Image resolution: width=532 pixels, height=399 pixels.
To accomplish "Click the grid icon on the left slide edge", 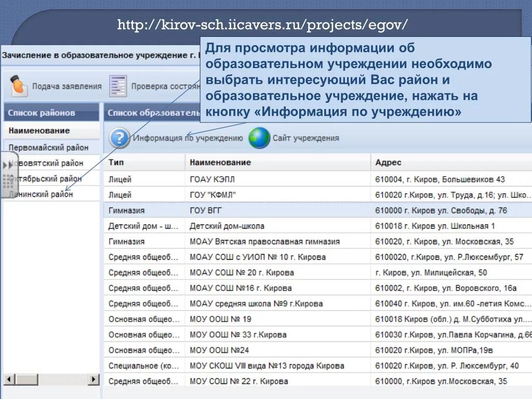I will 8,181.
